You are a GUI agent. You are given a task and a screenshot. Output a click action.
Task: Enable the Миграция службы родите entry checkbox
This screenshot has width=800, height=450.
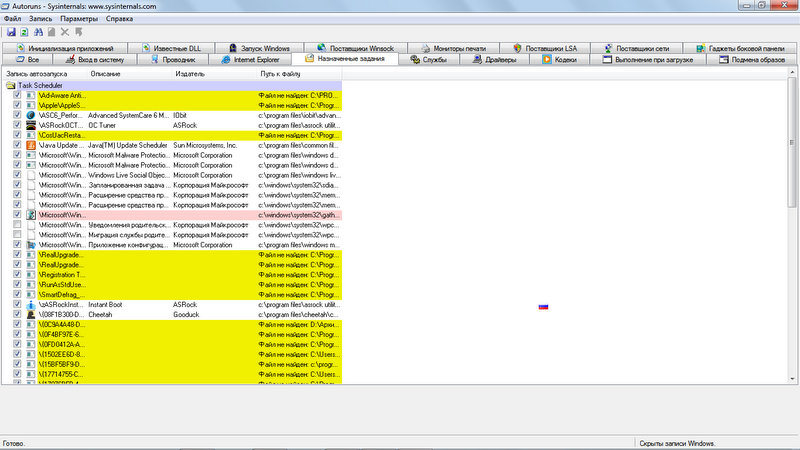[x=17, y=235]
